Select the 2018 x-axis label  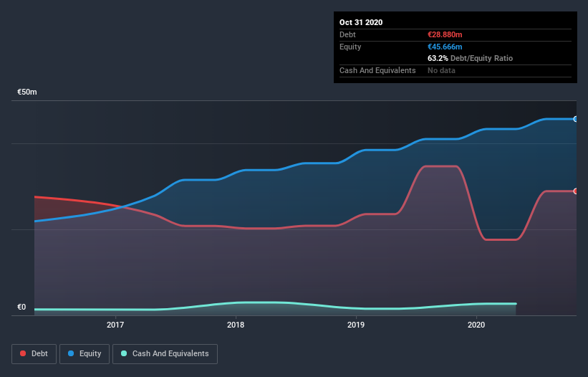tap(236, 325)
